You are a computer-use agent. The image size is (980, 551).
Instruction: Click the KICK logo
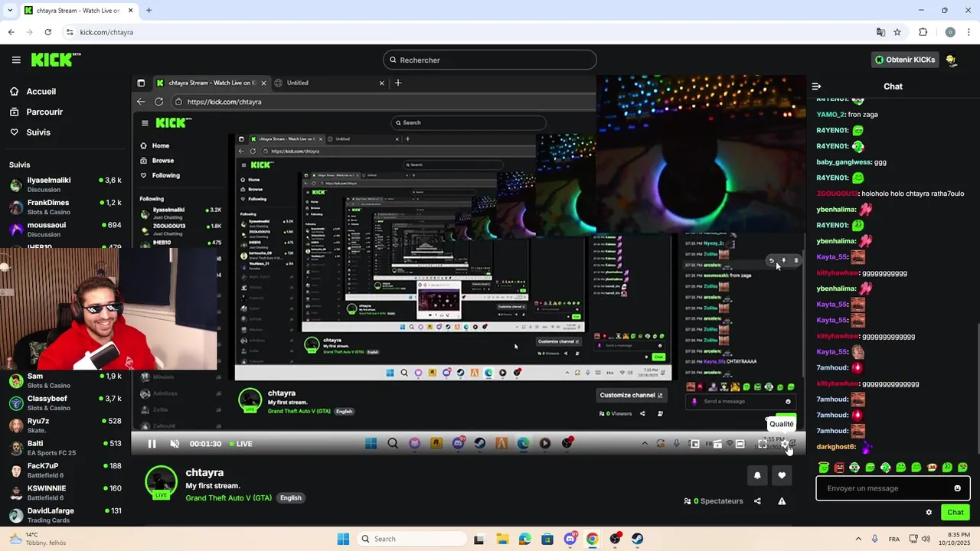tap(55, 60)
